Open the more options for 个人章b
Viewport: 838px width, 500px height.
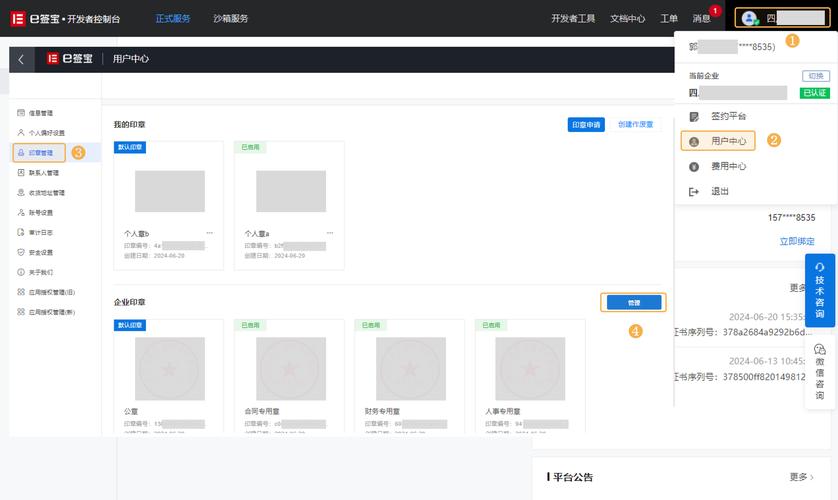click(x=209, y=232)
